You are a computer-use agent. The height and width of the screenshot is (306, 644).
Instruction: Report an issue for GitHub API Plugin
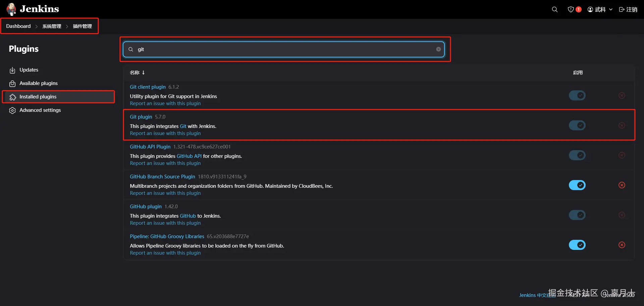(x=165, y=163)
